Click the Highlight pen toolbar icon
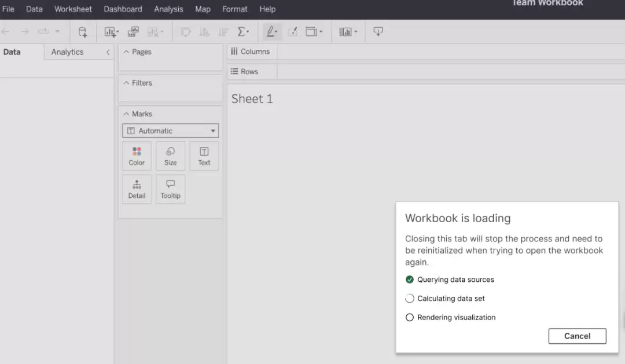625x364 pixels. pyautogui.click(x=272, y=32)
